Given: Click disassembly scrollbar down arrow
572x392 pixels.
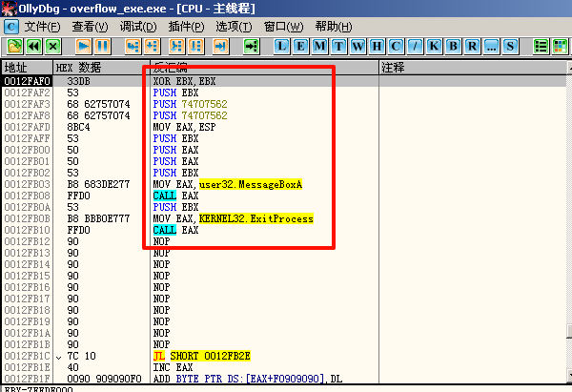Looking at the screenshot, I should click(x=570, y=375).
